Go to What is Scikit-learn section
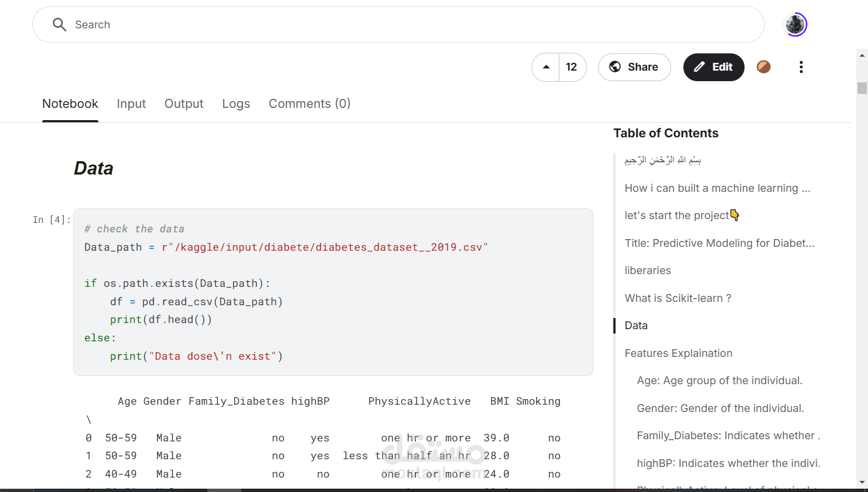Viewport: 868px width, 492px height. click(677, 298)
